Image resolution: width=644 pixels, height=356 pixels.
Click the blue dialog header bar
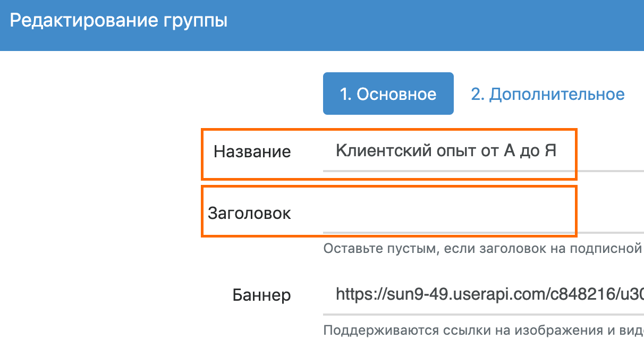(322, 25)
